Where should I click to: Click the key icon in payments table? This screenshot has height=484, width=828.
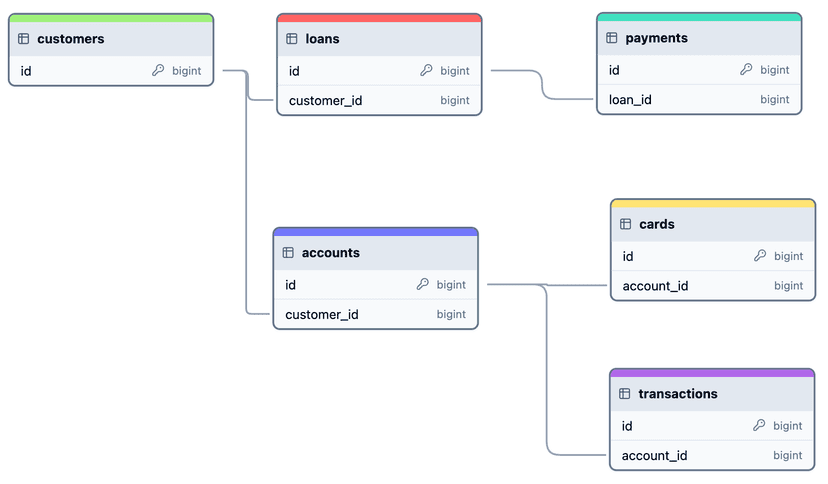746,70
